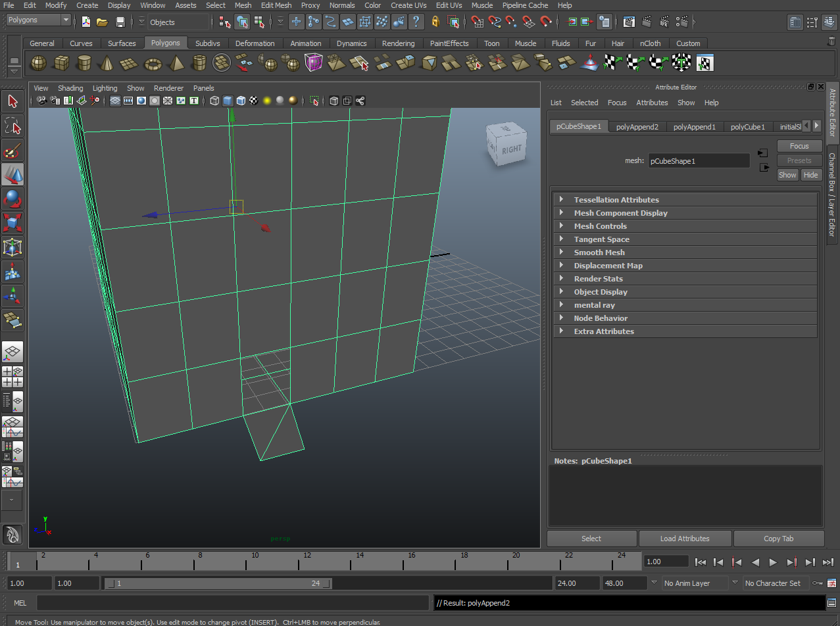Toggle snap to grids magnet icon
The height and width of the screenshot is (626, 840).
(x=477, y=22)
